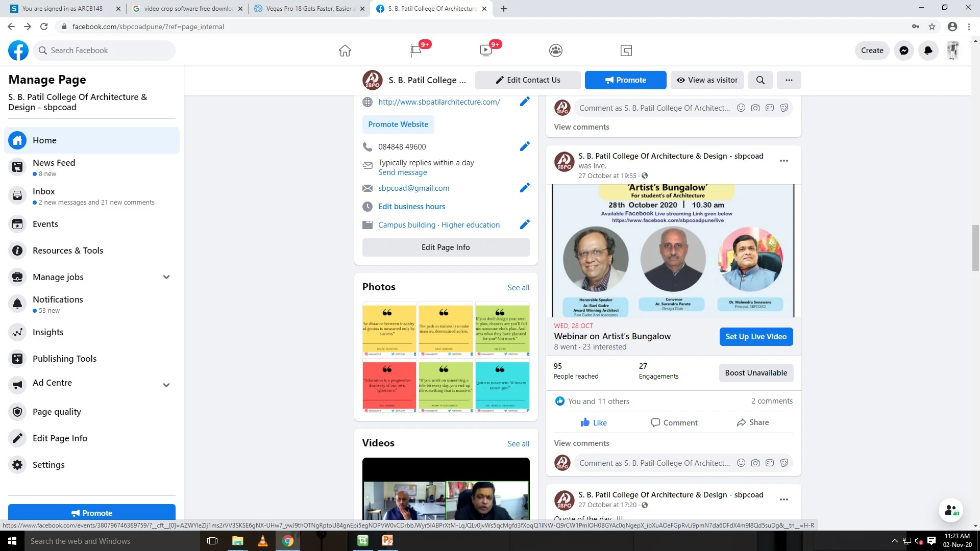Click the Send message link
The width and height of the screenshot is (980, 551).
[x=403, y=172]
